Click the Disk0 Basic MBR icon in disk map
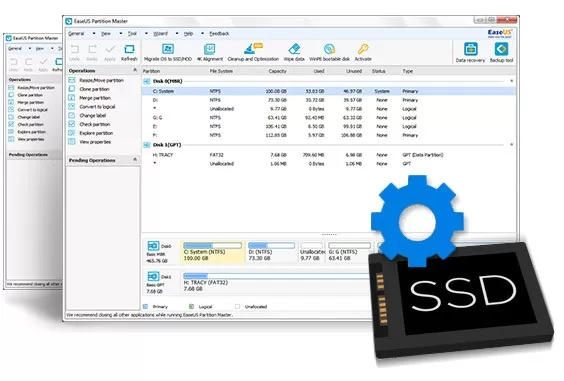 pyautogui.click(x=153, y=246)
